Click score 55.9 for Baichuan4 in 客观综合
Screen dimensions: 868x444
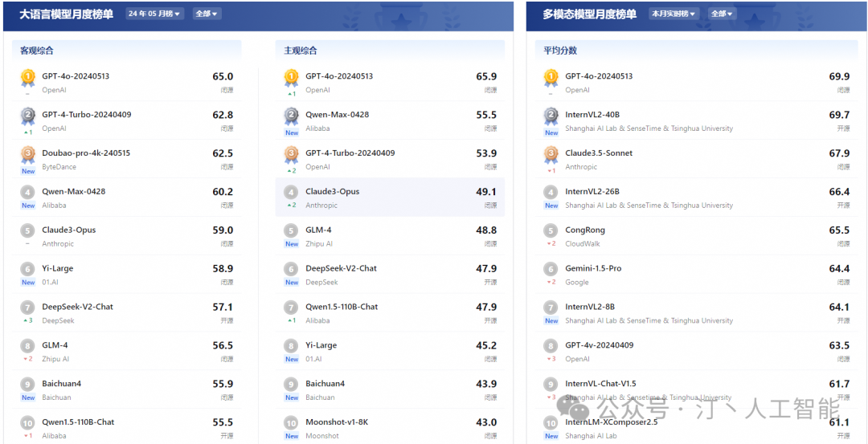tap(223, 385)
